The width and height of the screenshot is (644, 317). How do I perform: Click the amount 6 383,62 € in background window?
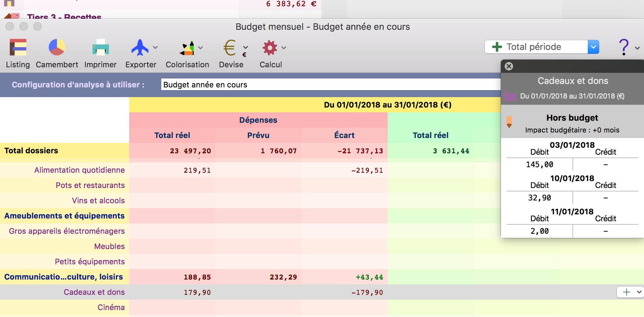(x=291, y=4)
